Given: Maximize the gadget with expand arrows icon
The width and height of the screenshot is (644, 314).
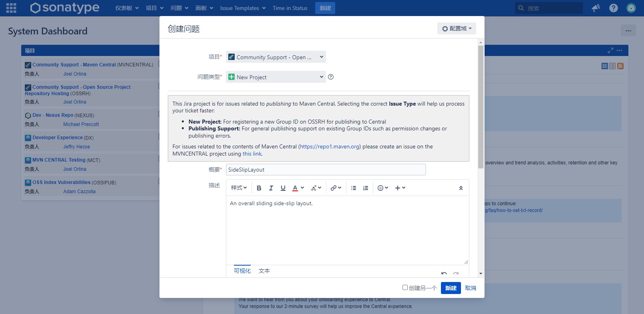Looking at the screenshot, I should pyautogui.click(x=610, y=50).
